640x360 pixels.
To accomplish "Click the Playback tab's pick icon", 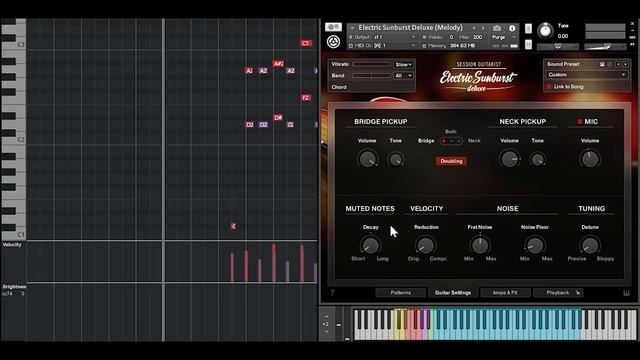I will [578, 293].
